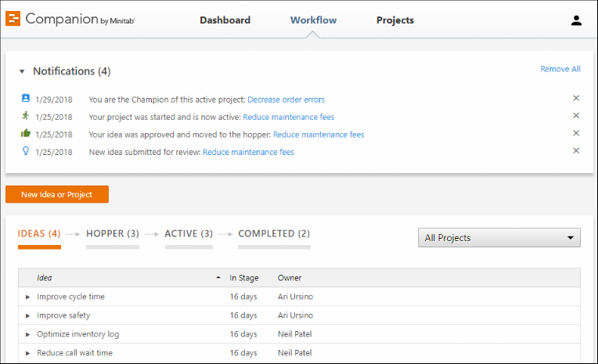Viewport: 598px width, 364px height.
Task: Click the Companion by Minitab logo
Action: [x=70, y=20]
